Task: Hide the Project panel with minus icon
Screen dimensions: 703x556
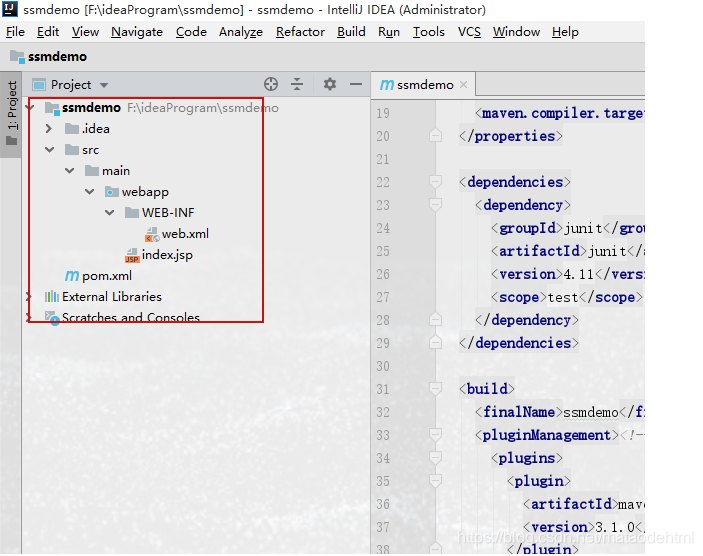Action: click(356, 84)
